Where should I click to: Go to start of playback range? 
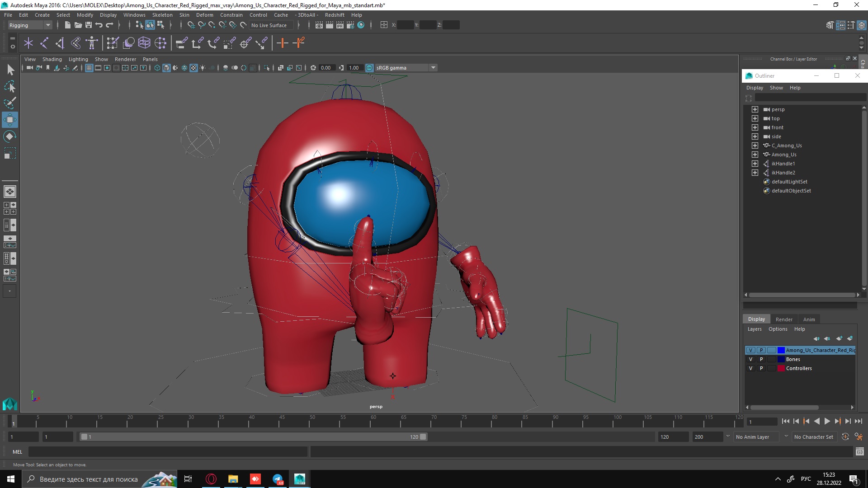pyautogui.click(x=785, y=422)
